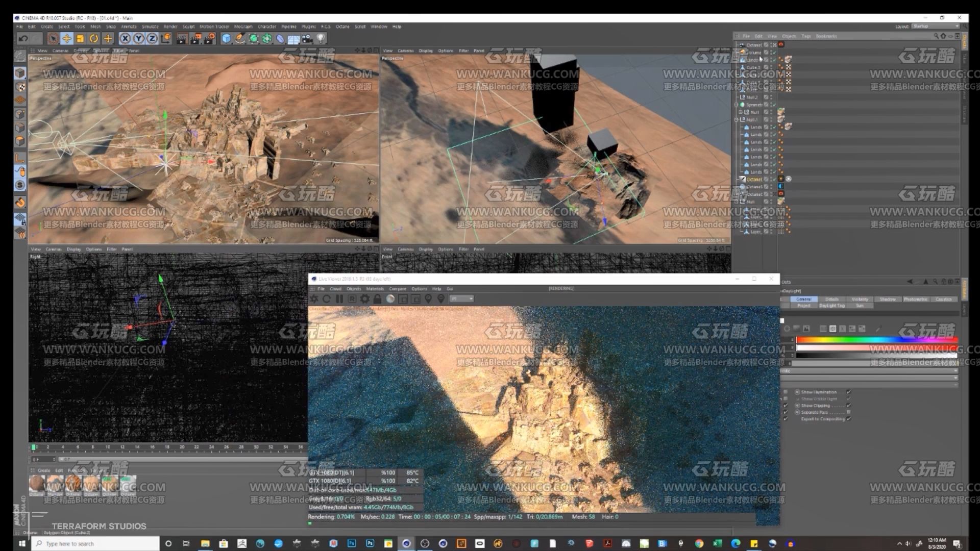Toggle the X axis lock

[125, 38]
